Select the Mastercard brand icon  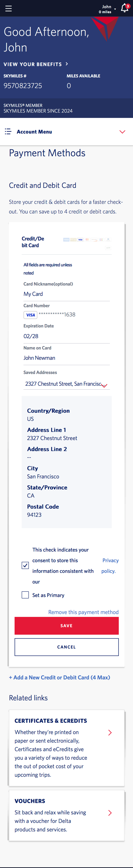click(x=87, y=239)
